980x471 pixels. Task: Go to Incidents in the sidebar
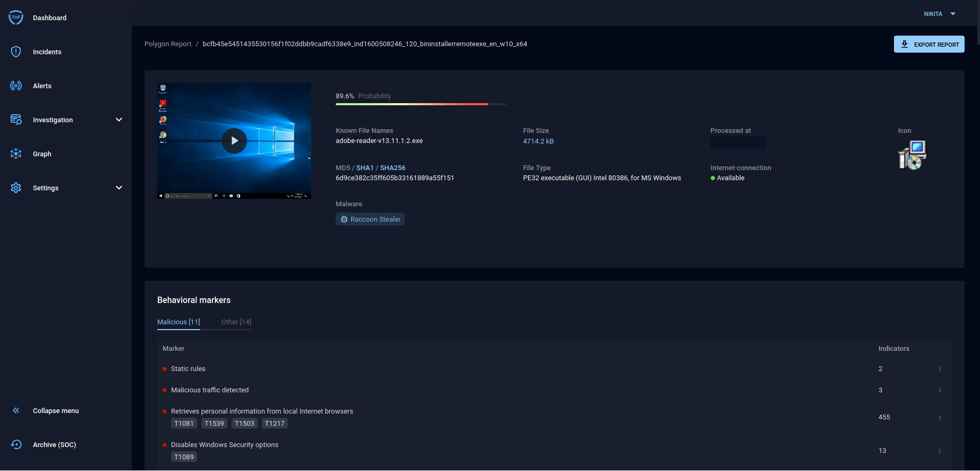47,52
